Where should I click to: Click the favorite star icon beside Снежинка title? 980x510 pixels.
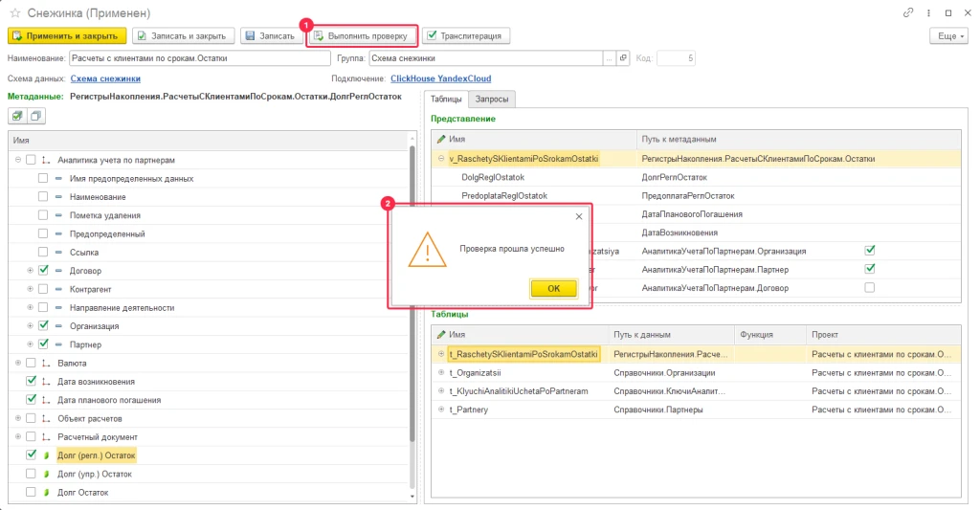(15, 12)
